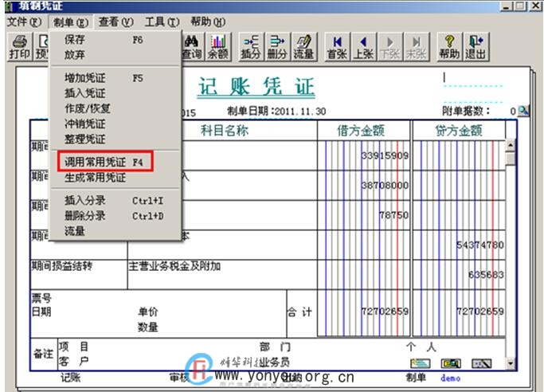Click the 记账凭证 title

pos(256,87)
